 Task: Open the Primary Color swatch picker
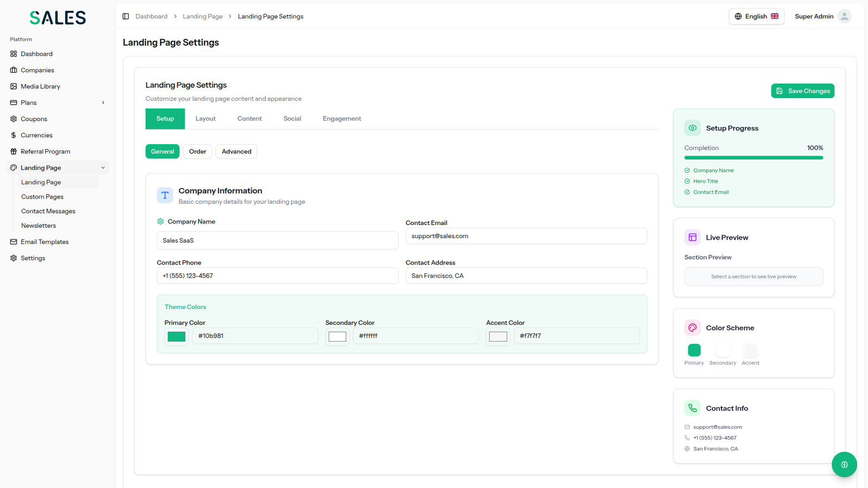[176, 336]
